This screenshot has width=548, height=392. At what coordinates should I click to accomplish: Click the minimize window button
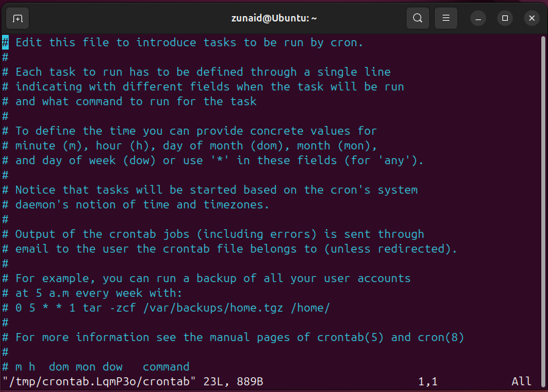(x=478, y=18)
